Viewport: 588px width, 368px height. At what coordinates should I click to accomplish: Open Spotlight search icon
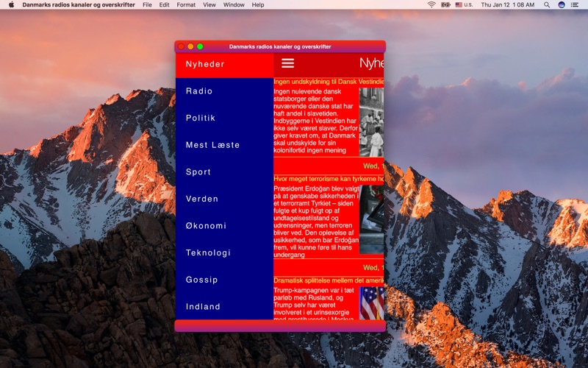547,5
